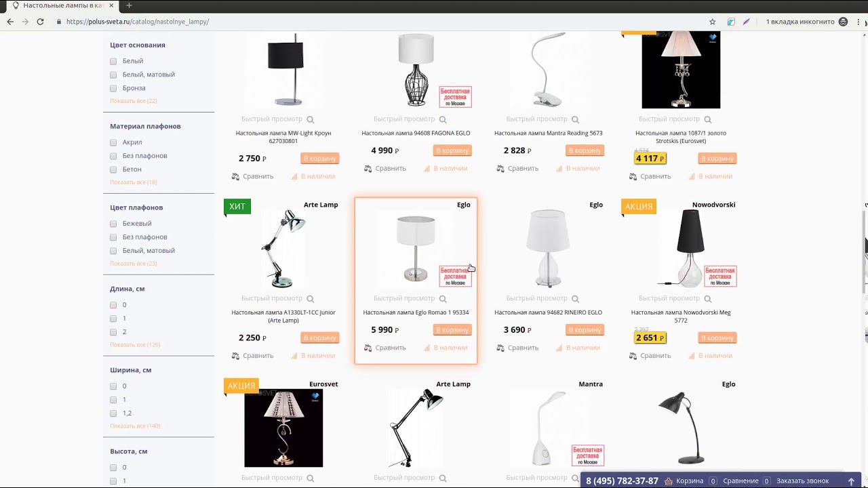Click the compare icon for Eglo Romao lamp
The width and height of the screenshot is (868, 488).
(368, 348)
